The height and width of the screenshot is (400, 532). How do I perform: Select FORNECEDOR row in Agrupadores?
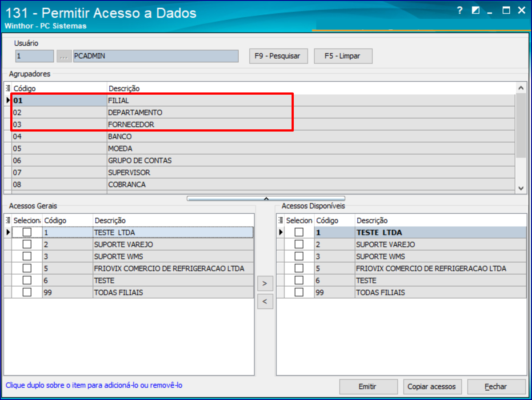pos(263,124)
